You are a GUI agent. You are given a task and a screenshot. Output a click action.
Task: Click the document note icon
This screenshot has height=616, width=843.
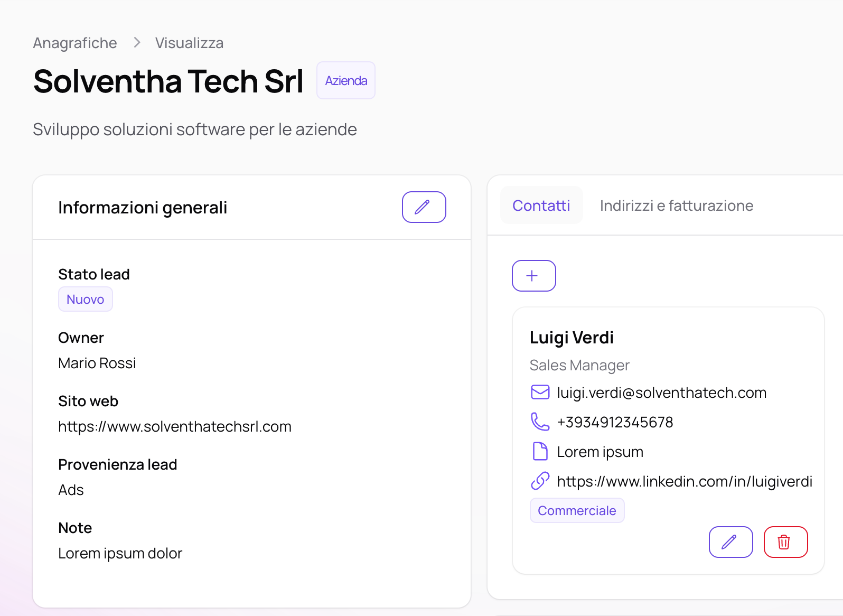tap(540, 452)
